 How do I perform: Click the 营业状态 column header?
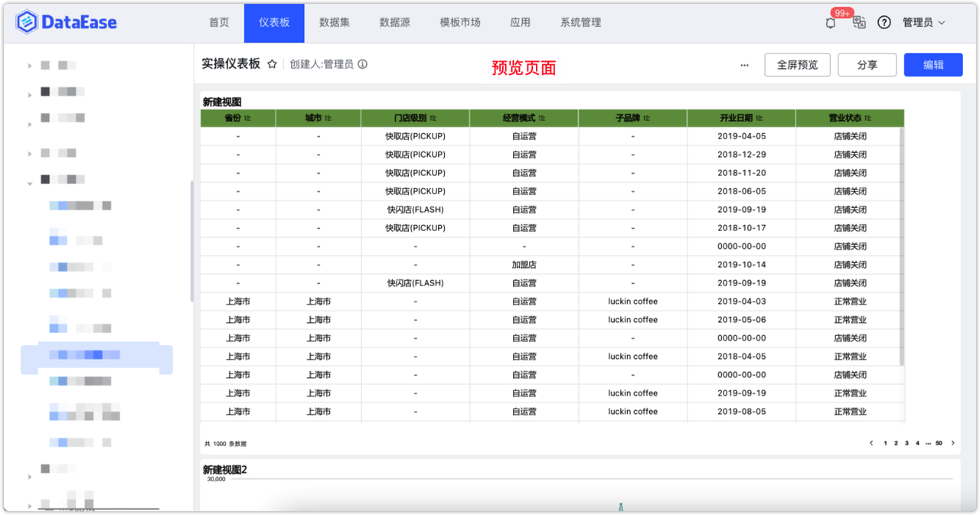850,119
